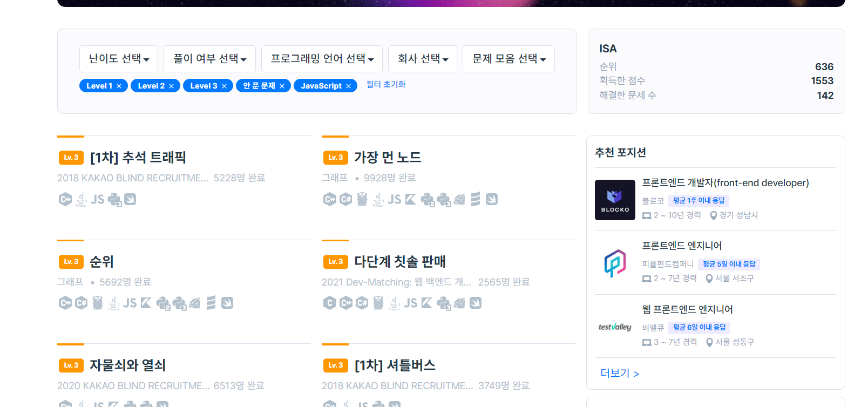Open the 순위 problem title
The image size is (868, 407).
[101, 262]
